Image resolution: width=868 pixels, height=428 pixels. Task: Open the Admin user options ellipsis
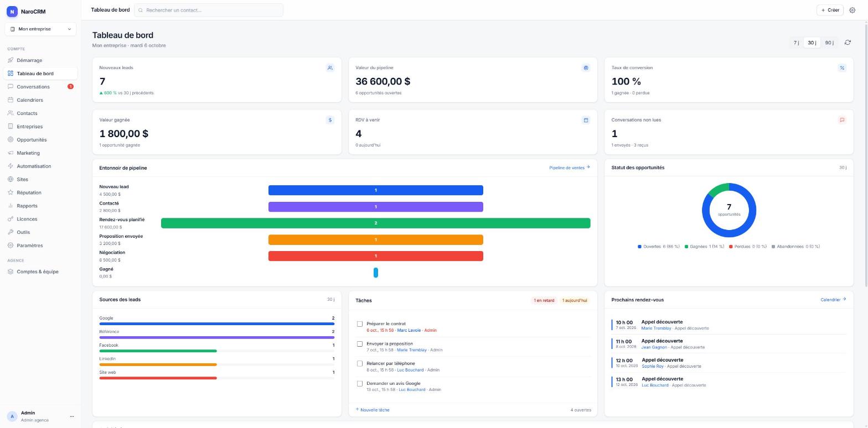(71, 416)
